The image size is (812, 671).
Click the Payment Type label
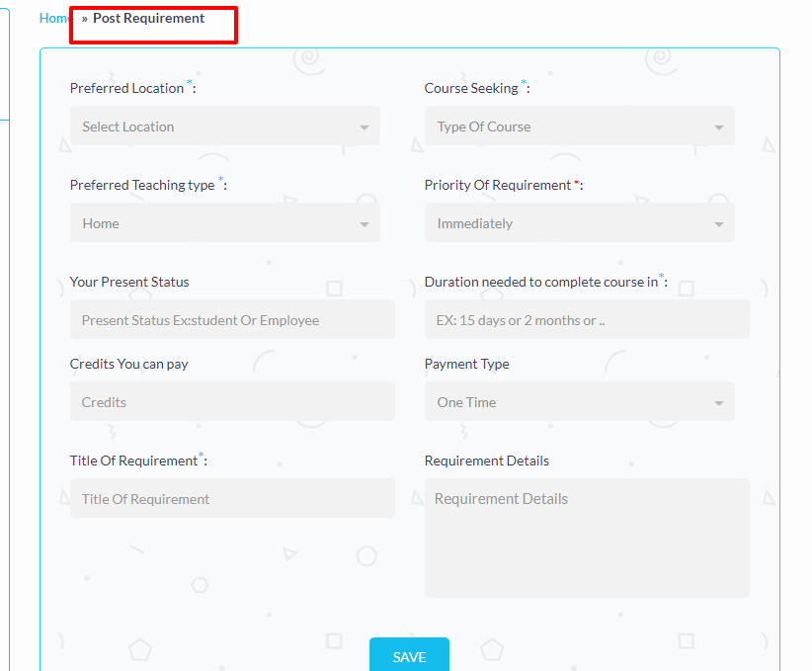coord(467,364)
